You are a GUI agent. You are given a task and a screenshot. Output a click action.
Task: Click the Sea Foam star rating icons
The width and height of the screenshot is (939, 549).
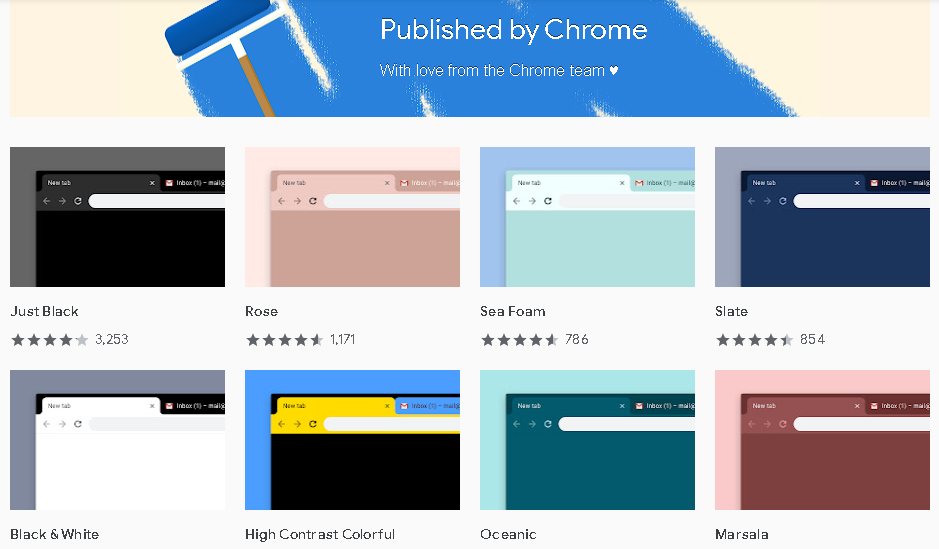pos(519,340)
